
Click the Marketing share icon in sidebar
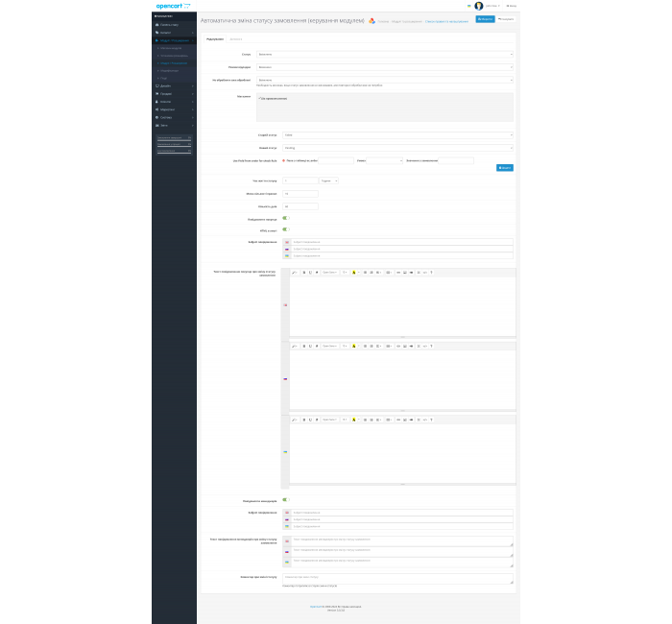tap(156, 109)
